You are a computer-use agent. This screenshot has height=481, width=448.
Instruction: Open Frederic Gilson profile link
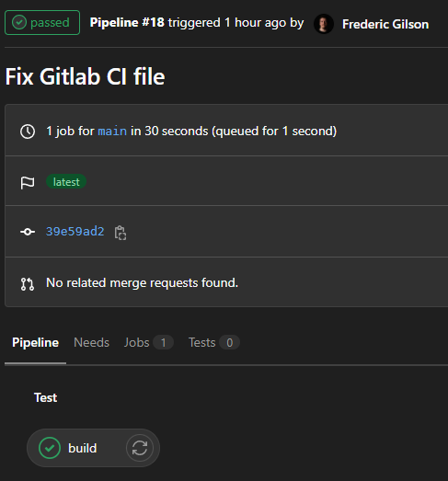pyautogui.click(x=385, y=24)
